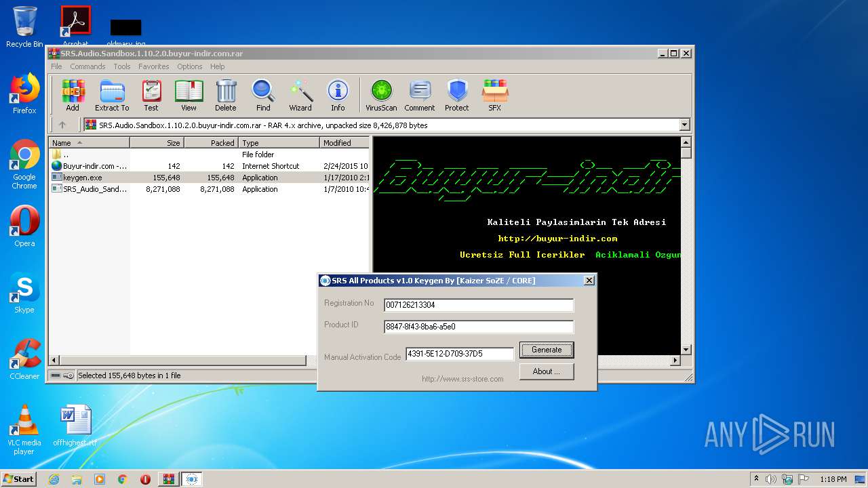Viewport: 868px width, 488px height.
Task: Click the taskbar clock showing 1:18 PM
Action: [833, 479]
